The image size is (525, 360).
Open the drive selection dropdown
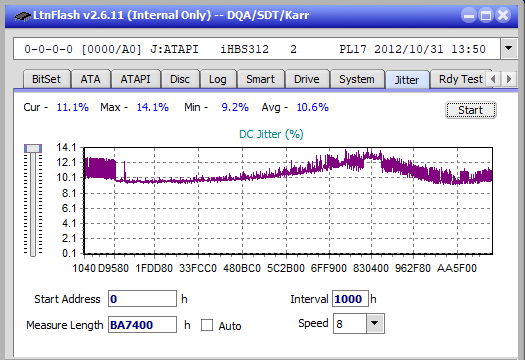509,49
